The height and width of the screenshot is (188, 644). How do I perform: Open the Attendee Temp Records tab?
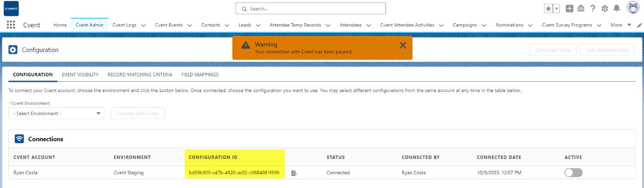pos(295,25)
